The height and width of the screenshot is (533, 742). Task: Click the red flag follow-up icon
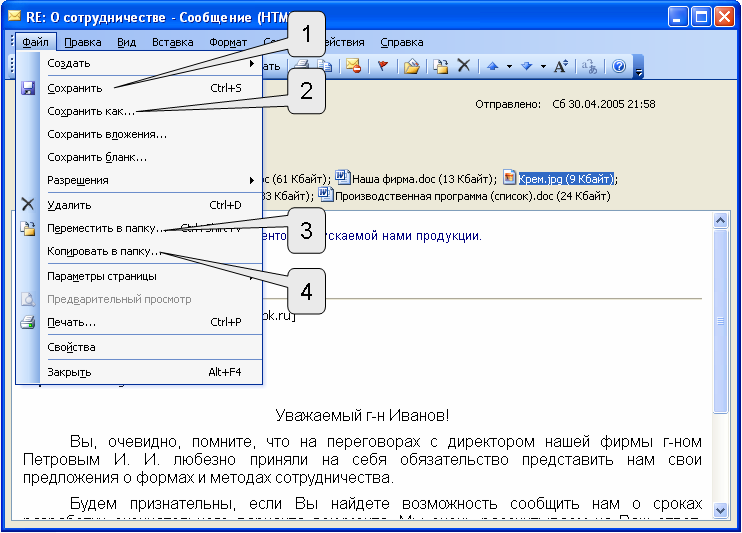382,66
